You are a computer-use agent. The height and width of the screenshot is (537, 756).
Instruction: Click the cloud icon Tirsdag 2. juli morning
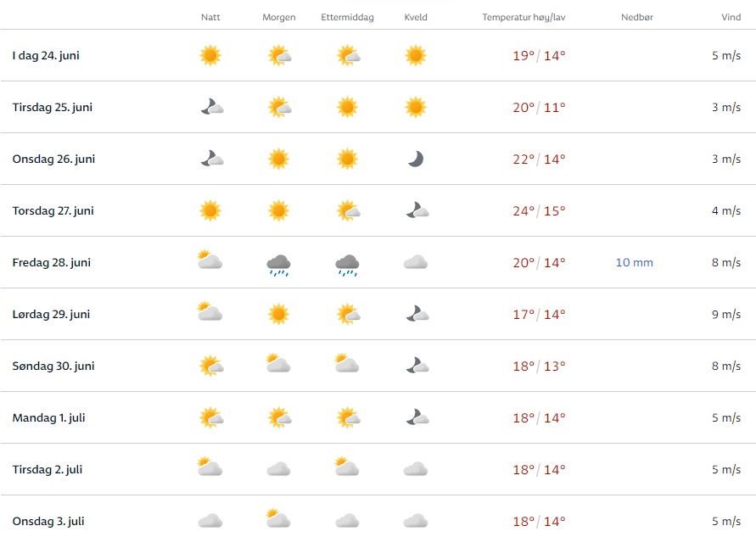point(278,469)
